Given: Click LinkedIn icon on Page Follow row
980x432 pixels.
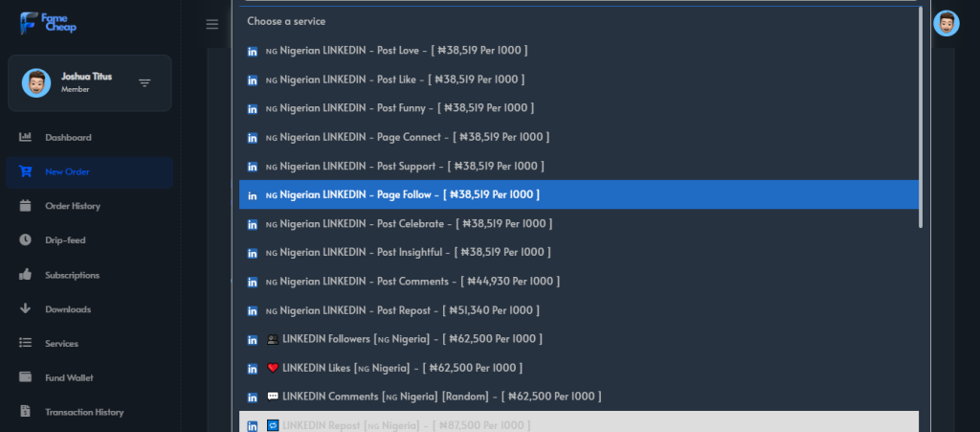Looking at the screenshot, I should [x=253, y=195].
